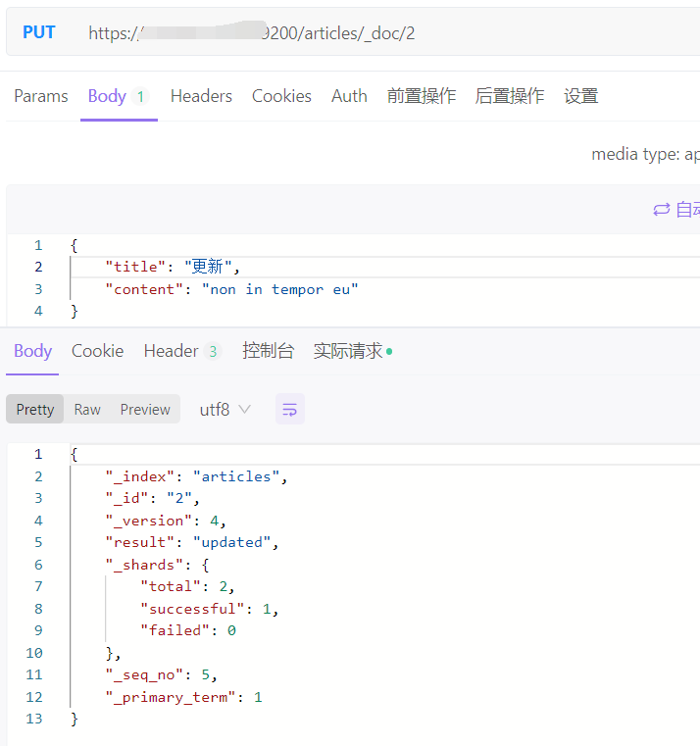The image size is (700, 746).
Task: Click the request URL input field
Action: point(392,33)
